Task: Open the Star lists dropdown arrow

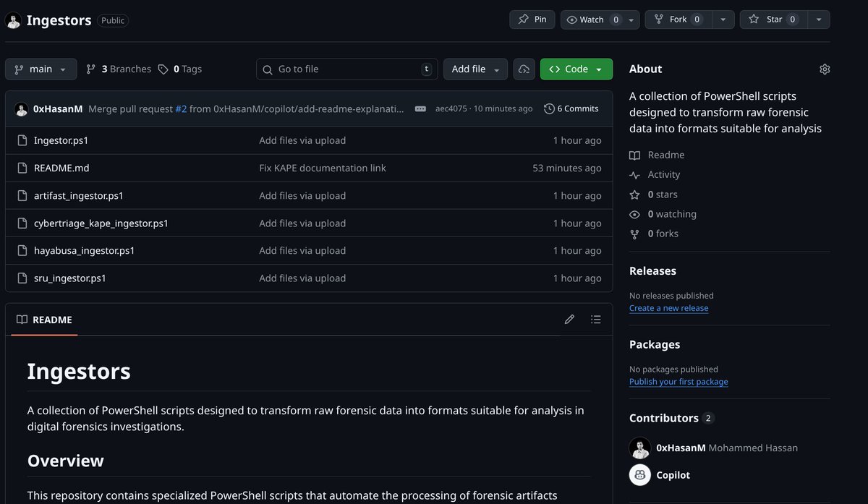Action: coord(819,20)
